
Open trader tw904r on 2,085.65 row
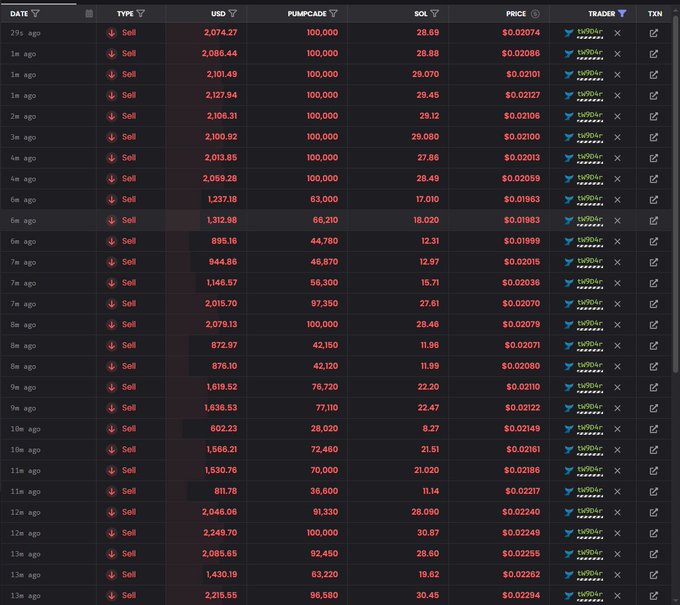(590, 553)
